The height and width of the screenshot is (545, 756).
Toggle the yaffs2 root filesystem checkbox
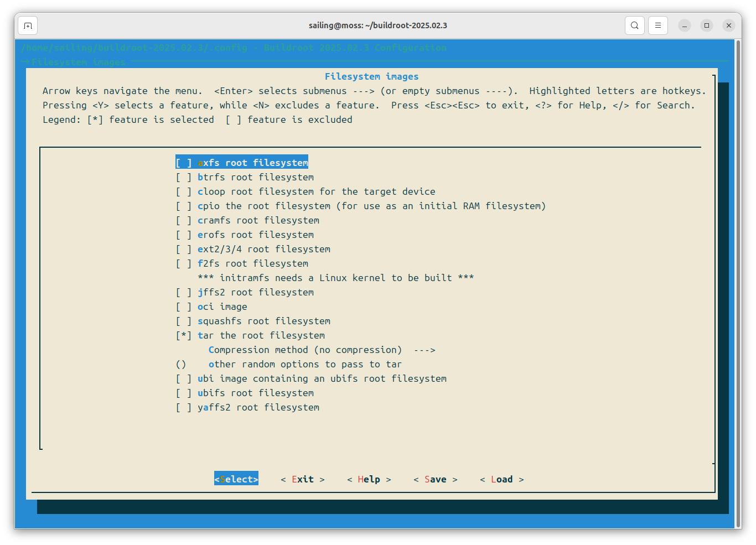pos(184,408)
